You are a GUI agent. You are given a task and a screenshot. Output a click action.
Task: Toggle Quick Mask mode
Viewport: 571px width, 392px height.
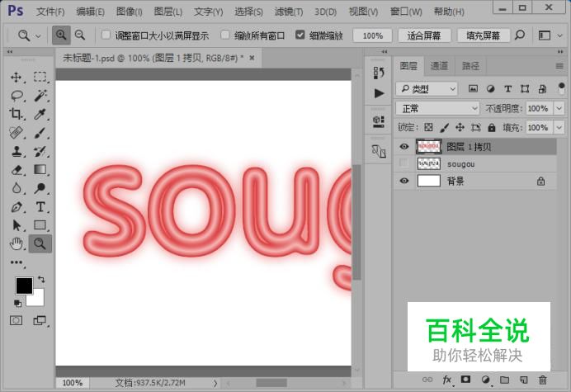(x=16, y=320)
